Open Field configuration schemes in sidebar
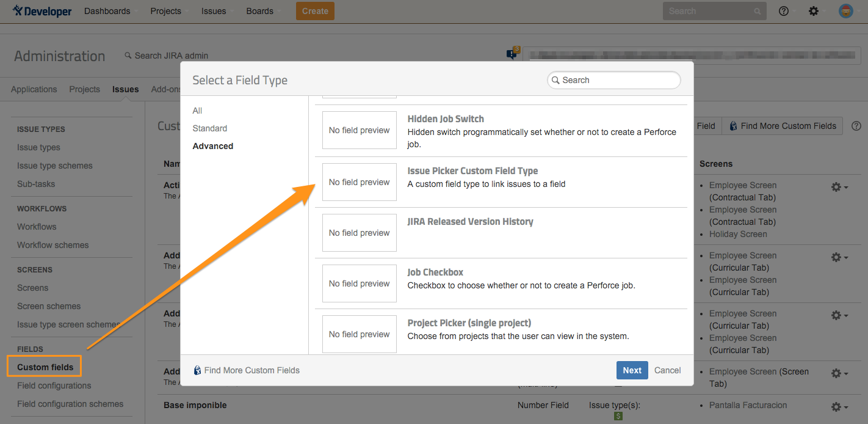Screen dimensions: 868x424 pos(70,404)
